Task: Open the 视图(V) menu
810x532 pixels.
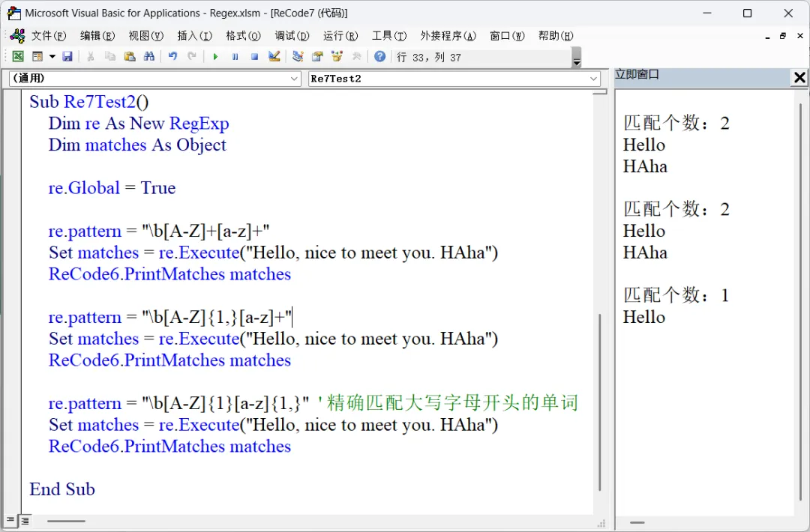Action: pyautogui.click(x=145, y=36)
